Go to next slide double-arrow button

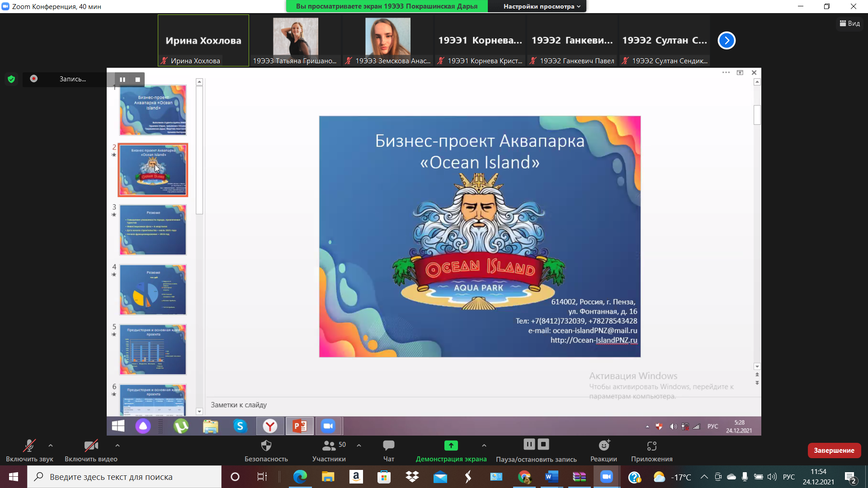(757, 383)
